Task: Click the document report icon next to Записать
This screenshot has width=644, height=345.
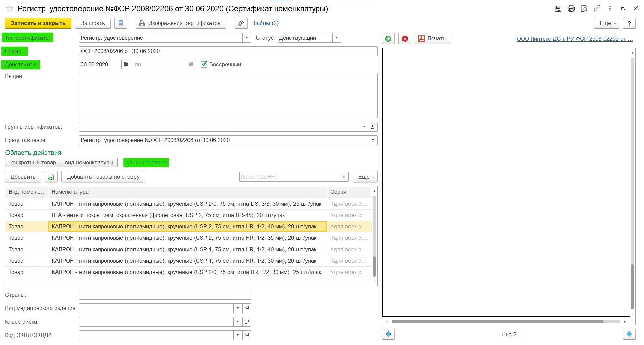Action: (121, 23)
